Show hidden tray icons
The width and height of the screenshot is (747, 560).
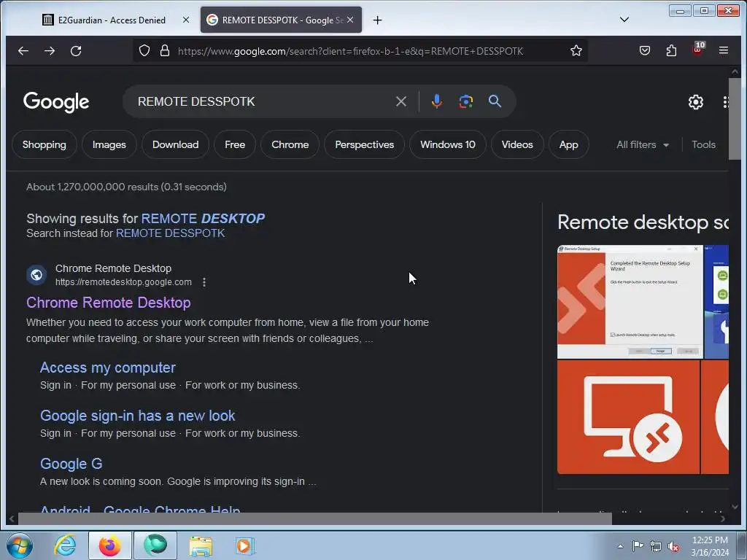pos(620,546)
